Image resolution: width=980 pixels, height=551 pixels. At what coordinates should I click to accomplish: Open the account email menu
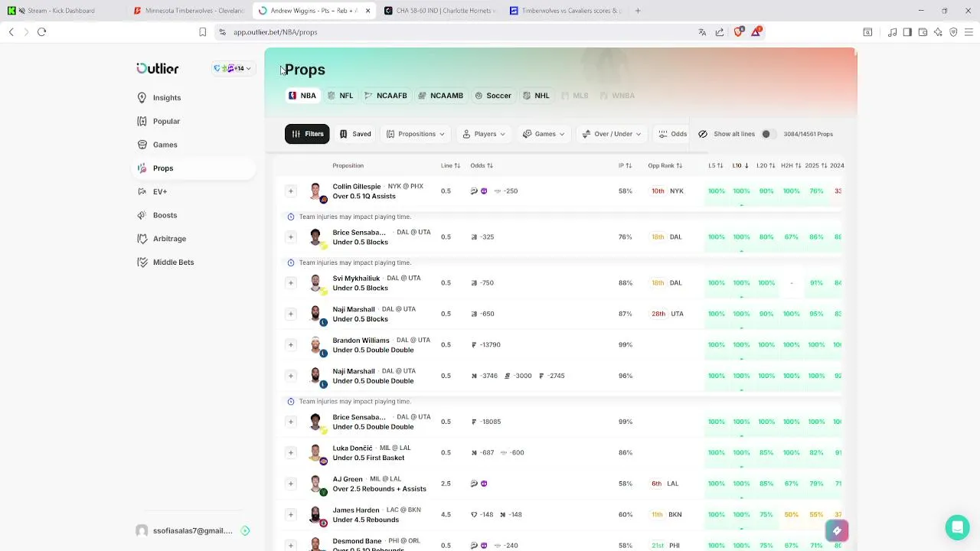[x=191, y=530]
